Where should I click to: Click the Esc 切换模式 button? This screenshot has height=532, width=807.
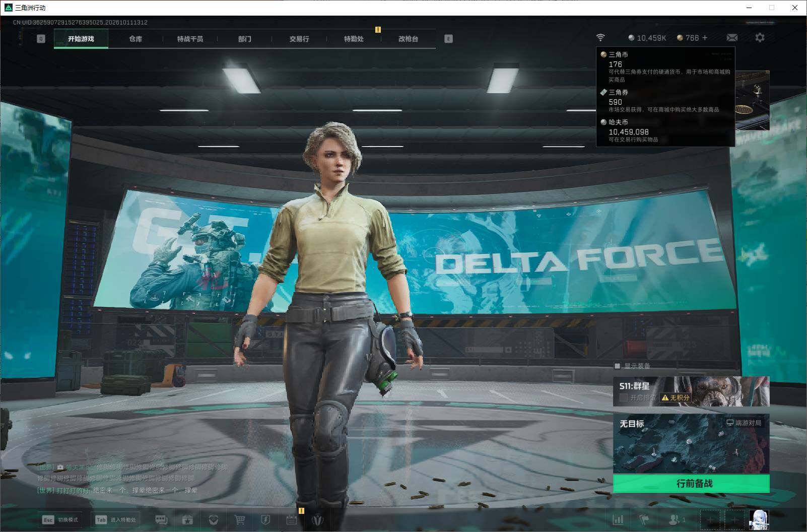[60, 519]
